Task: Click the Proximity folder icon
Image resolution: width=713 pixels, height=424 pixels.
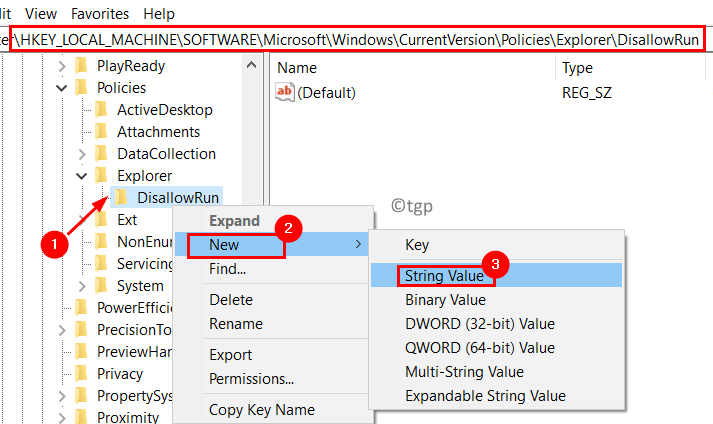Action: coord(81,416)
